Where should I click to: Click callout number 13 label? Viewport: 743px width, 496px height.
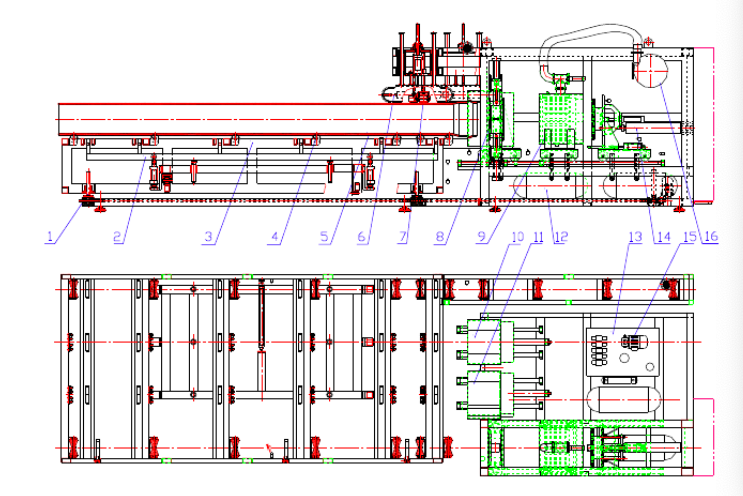(632, 237)
